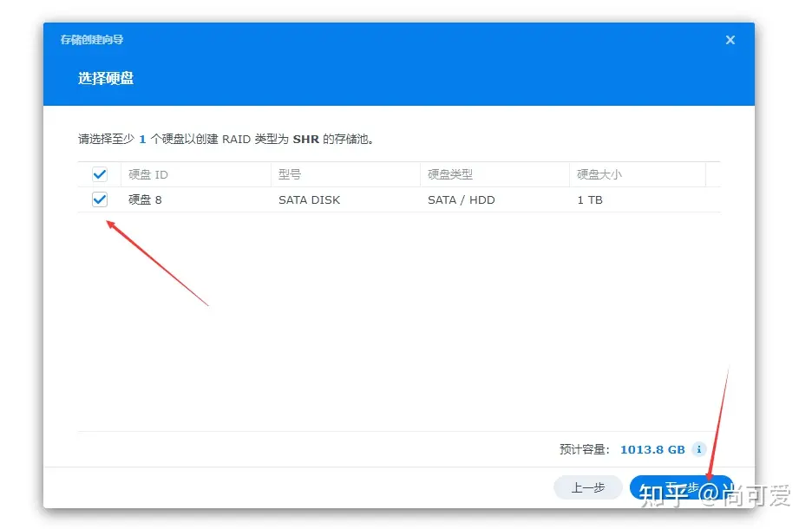Click the SATA / HDD type cell

[461, 199]
